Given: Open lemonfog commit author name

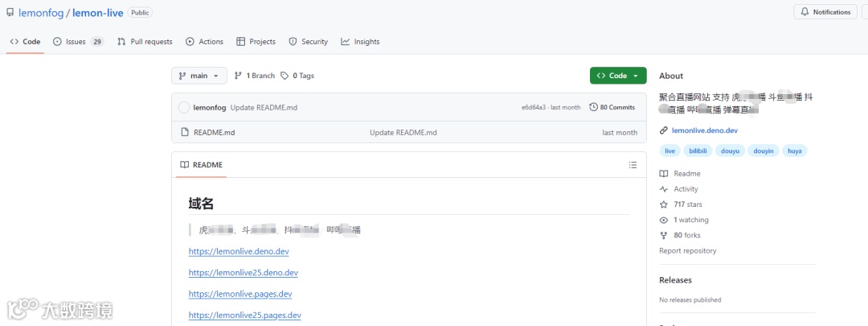Looking at the screenshot, I should pos(210,108).
